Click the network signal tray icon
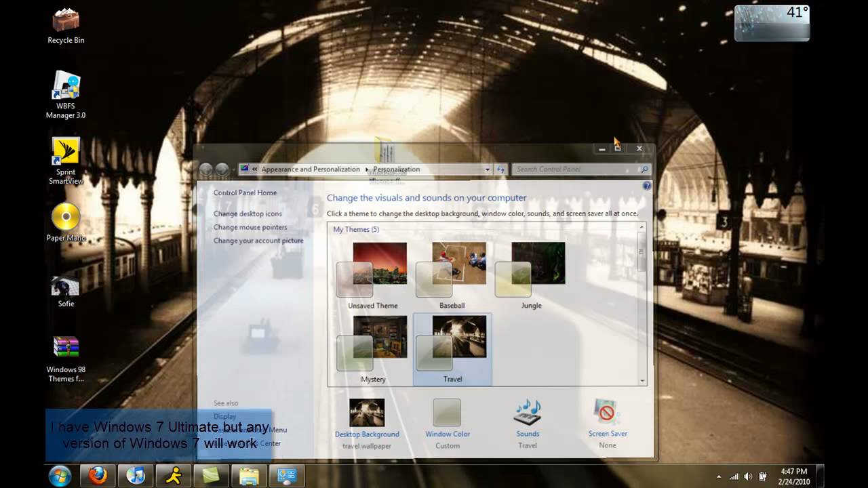Viewport: 868px width, 488px height. (735, 476)
